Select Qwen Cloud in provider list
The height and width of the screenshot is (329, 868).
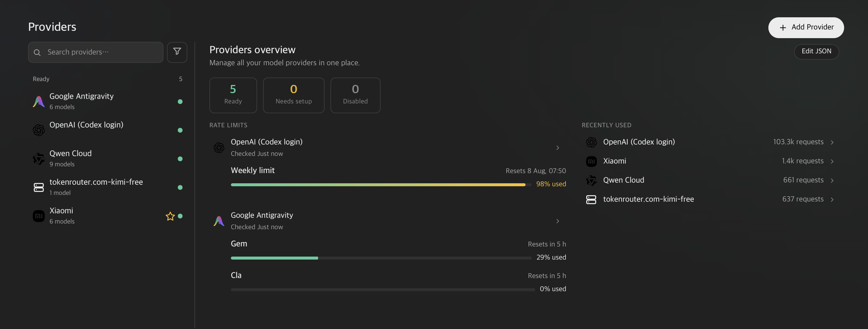coord(107,159)
